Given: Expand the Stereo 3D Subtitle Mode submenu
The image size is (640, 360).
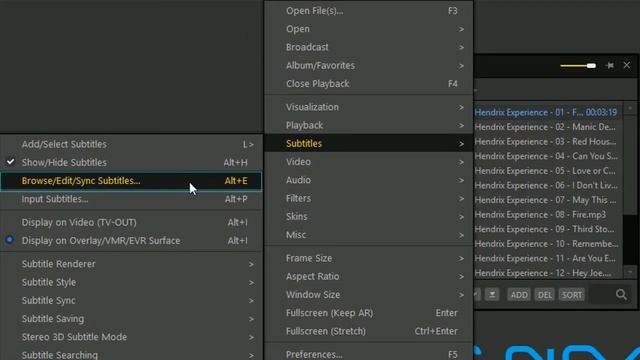Looking at the screenshot, I should click(x=131, y=337).
